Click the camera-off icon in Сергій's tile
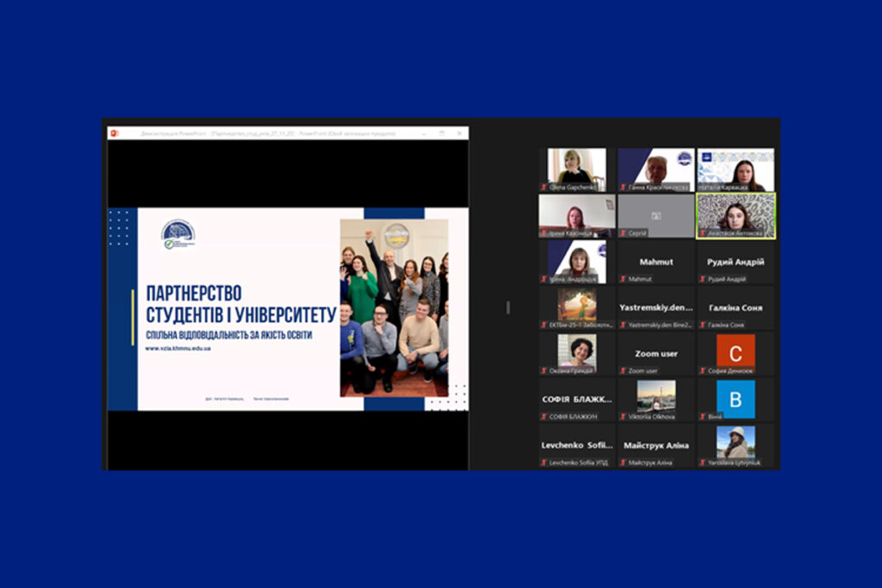This screenshot has width=882, height=588. [x=655, y=215]
